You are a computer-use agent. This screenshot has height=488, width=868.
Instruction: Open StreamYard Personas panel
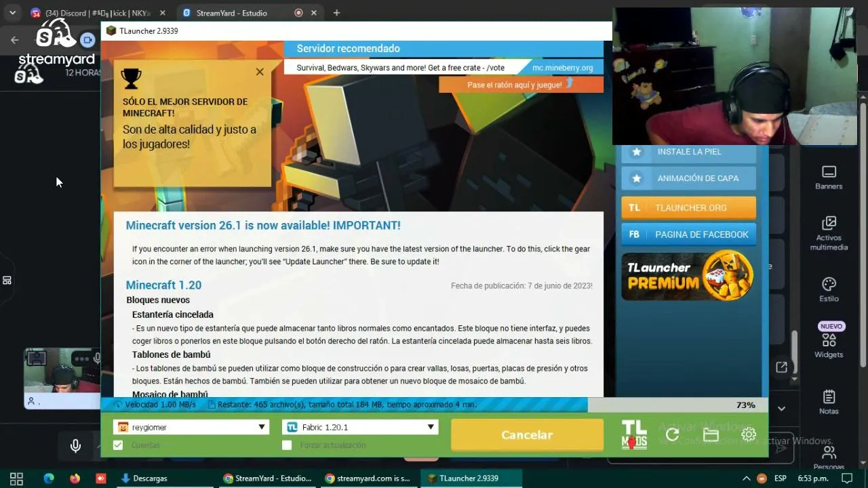[829, 458]
